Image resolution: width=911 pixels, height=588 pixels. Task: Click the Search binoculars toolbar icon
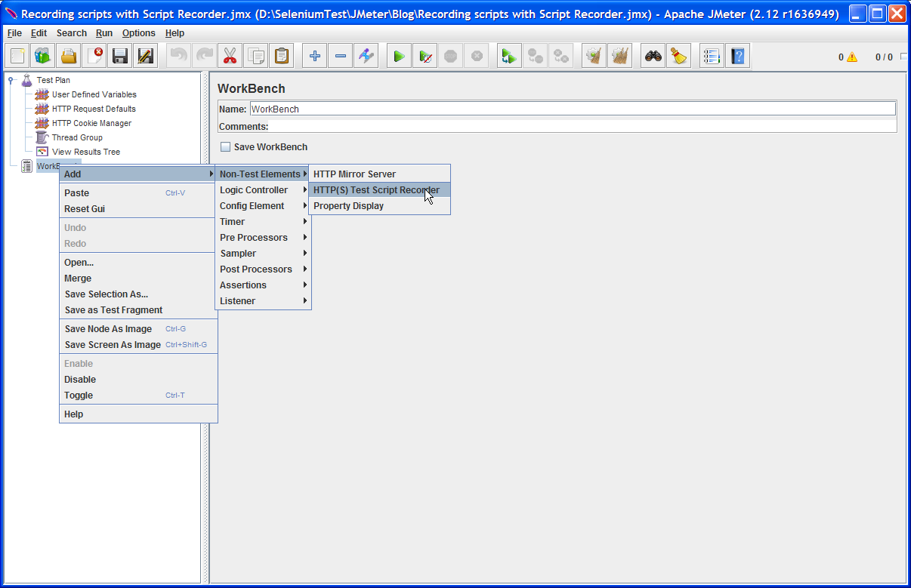tap(653, 56)
